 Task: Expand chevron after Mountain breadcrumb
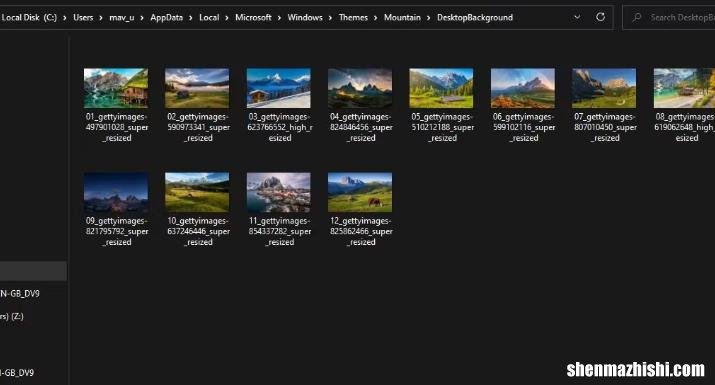(x=428, y=18)
